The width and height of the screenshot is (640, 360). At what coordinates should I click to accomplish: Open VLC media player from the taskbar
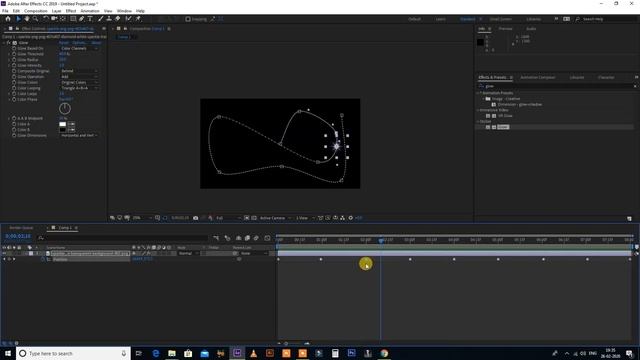tap(253, 353)
